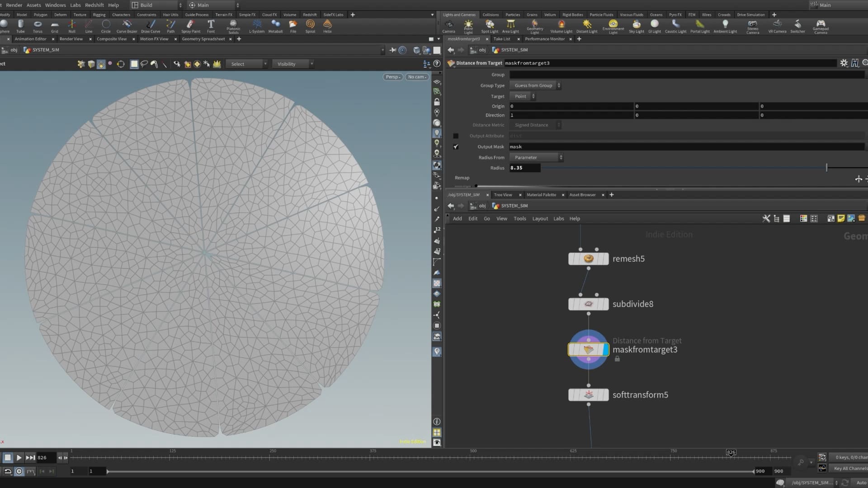This screenshot has height=488, width=868.
Task: Open the Windows menu
Action: pos(55,5)
